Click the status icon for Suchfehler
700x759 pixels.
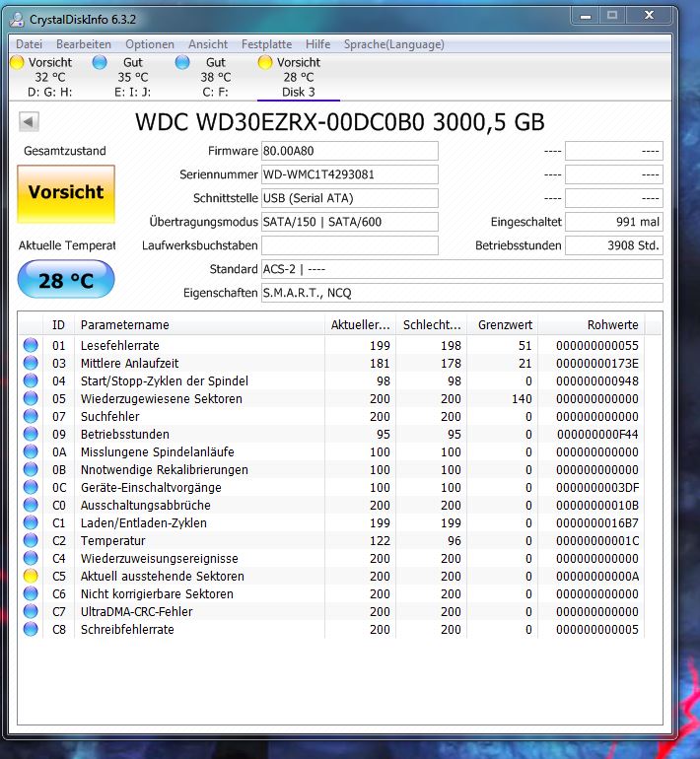[x=31, y=416]
